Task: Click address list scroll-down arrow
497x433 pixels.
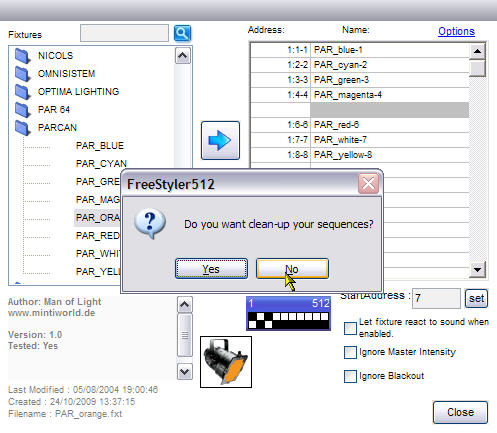Action: point(477,269)
